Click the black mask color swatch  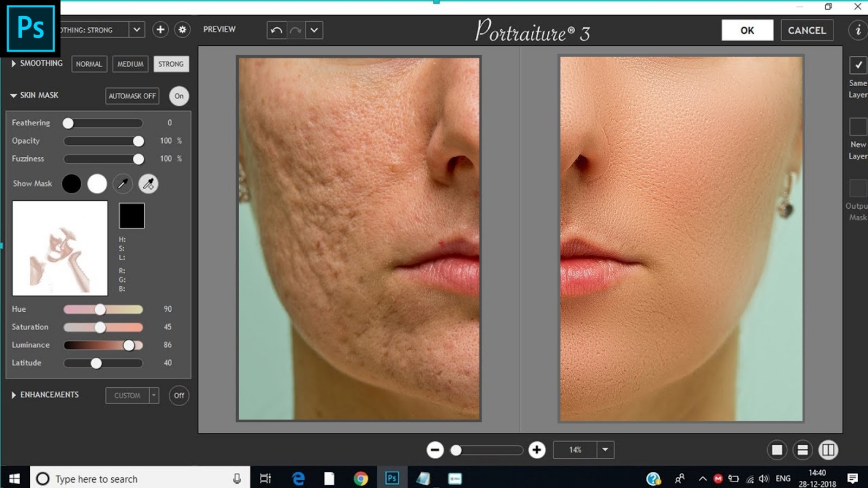[x=132, y=216]
